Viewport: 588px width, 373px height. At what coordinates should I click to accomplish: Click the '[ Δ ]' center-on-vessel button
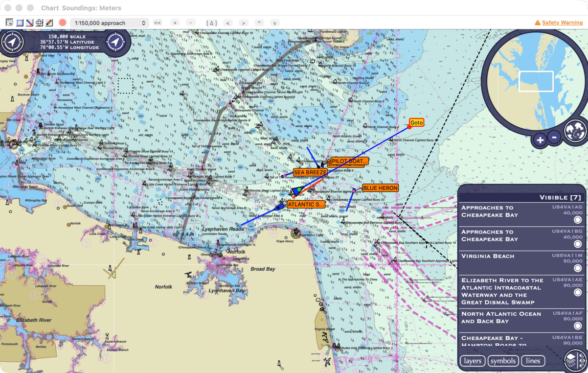click(x=211, y=23)
